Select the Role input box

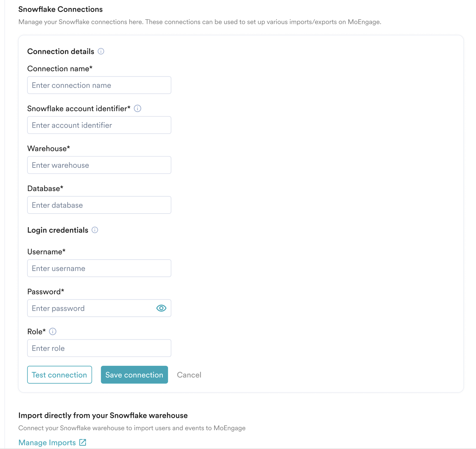(x=99, y=348)
